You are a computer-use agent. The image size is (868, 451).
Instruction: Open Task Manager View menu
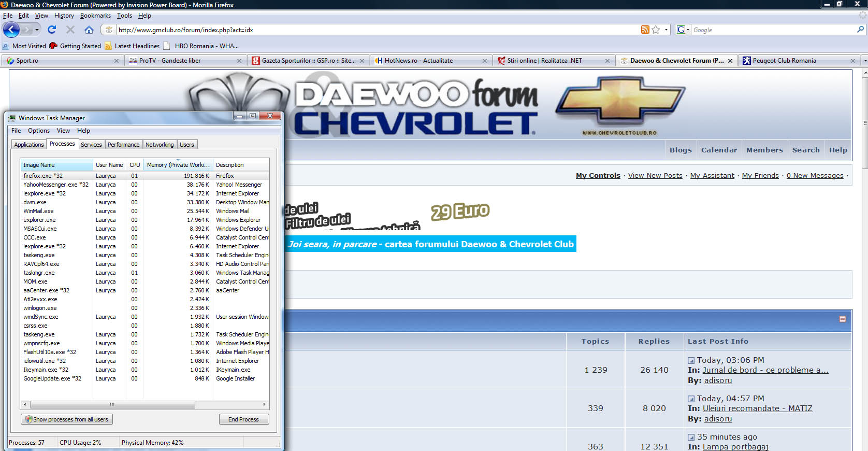point(63,131)
